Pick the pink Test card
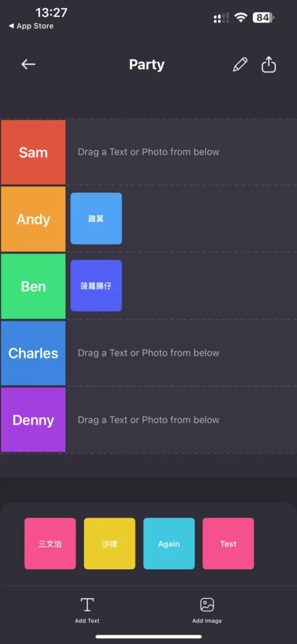This screenshot has width=297, height=644. click(228, 543)
